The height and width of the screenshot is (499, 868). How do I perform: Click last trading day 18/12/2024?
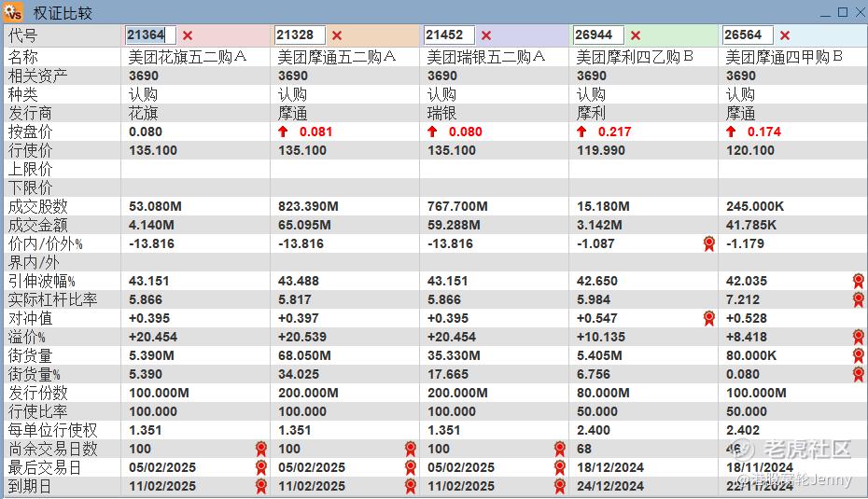610,467
